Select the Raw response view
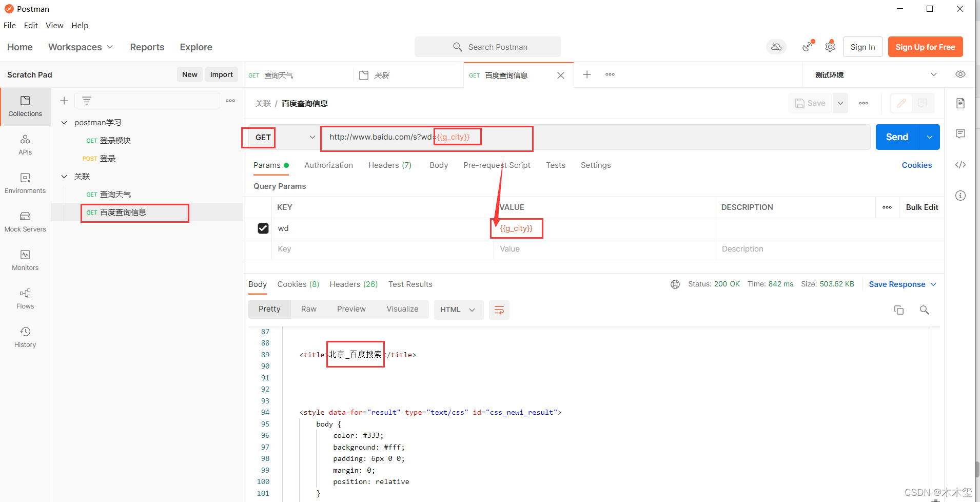This screenshot has width=980, height=502. [x=308, y=309]
